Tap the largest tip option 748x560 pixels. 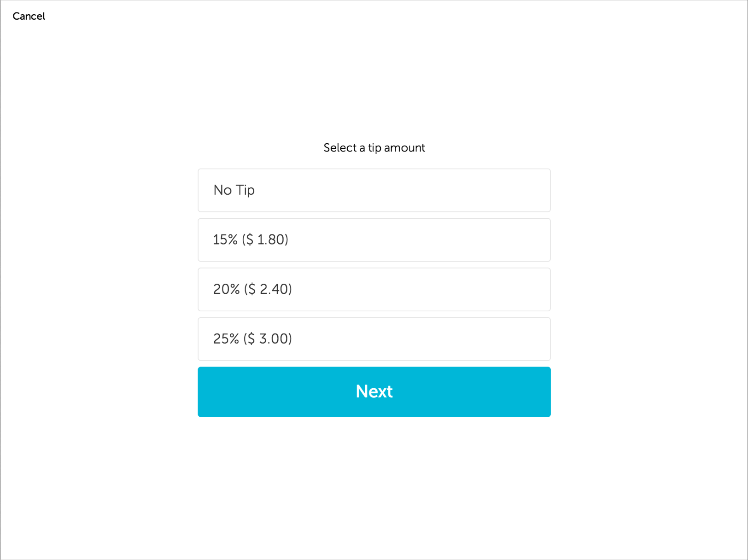click(x=374, y=339)
